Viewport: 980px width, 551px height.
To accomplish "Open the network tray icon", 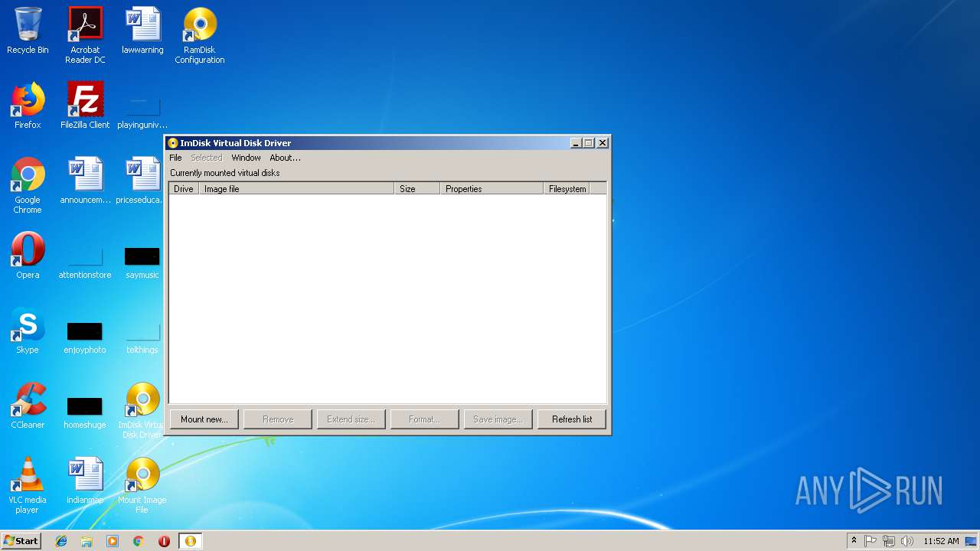I will [x=889, y=541].
